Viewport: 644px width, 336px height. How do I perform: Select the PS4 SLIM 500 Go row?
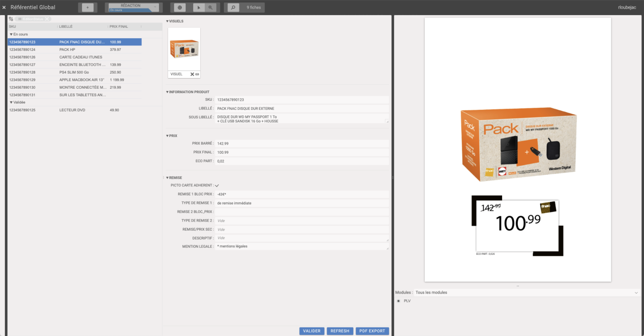(74, 72)
